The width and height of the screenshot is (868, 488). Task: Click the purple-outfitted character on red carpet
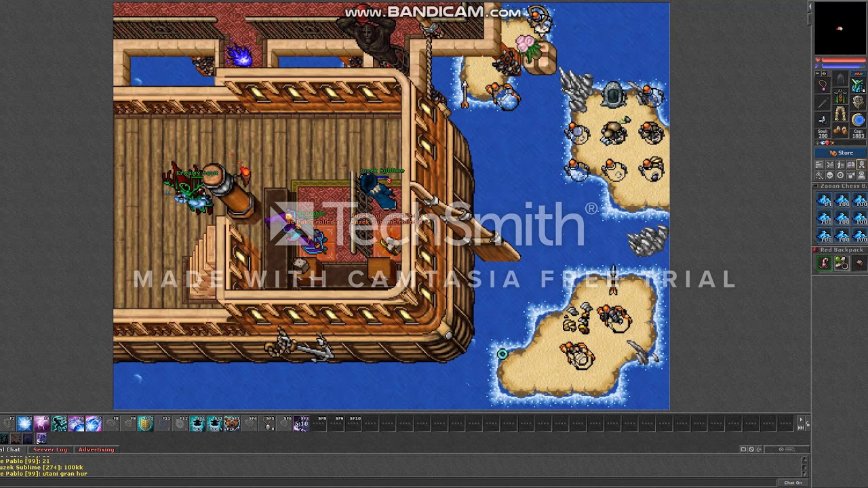point(298,232)
